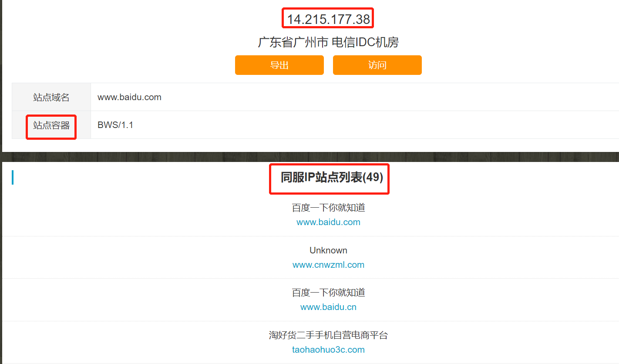Open the www.baidu.com link in site list
Screen dimensions: 619x364
[x=328, y=222]
